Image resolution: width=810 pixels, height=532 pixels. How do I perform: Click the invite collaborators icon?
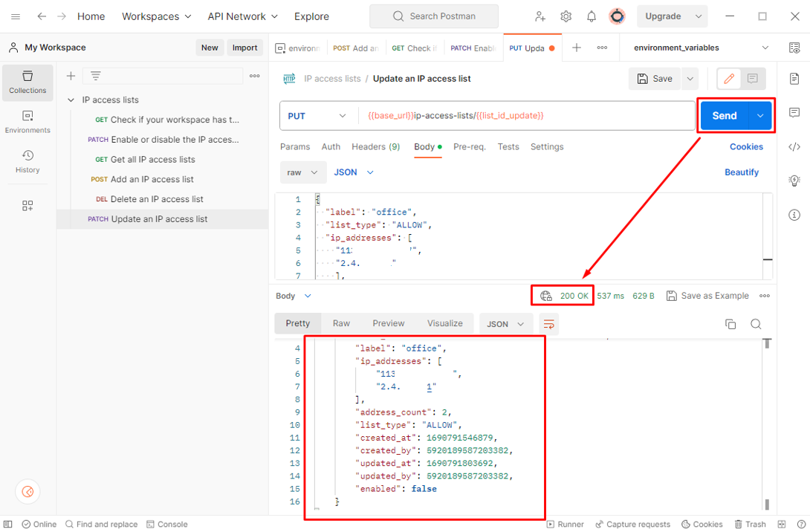point(540,16)
